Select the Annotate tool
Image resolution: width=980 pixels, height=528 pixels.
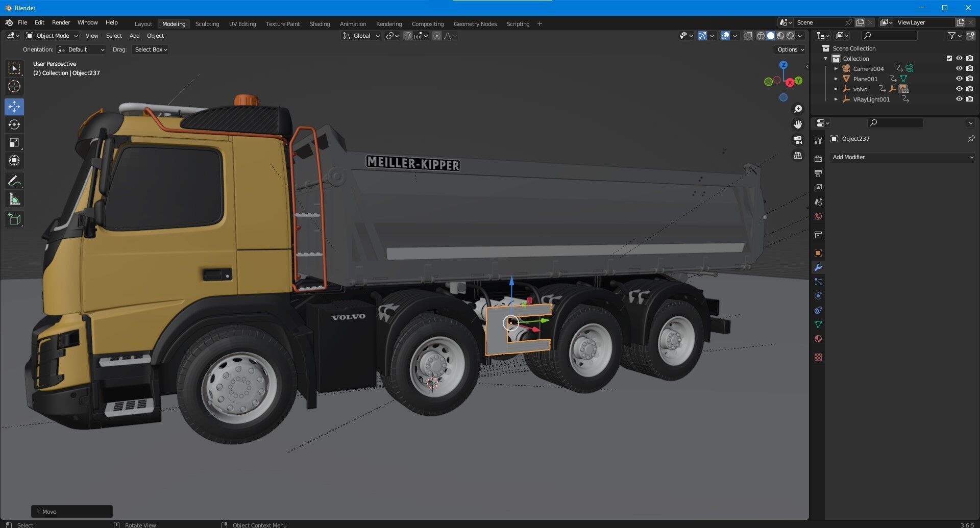pos(14,181)
